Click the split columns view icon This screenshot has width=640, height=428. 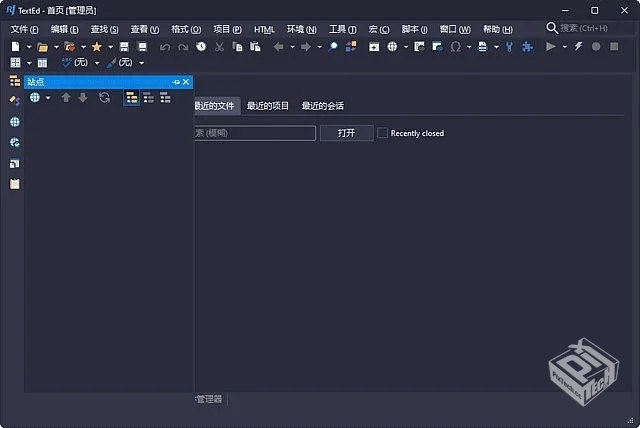(42, 63)
